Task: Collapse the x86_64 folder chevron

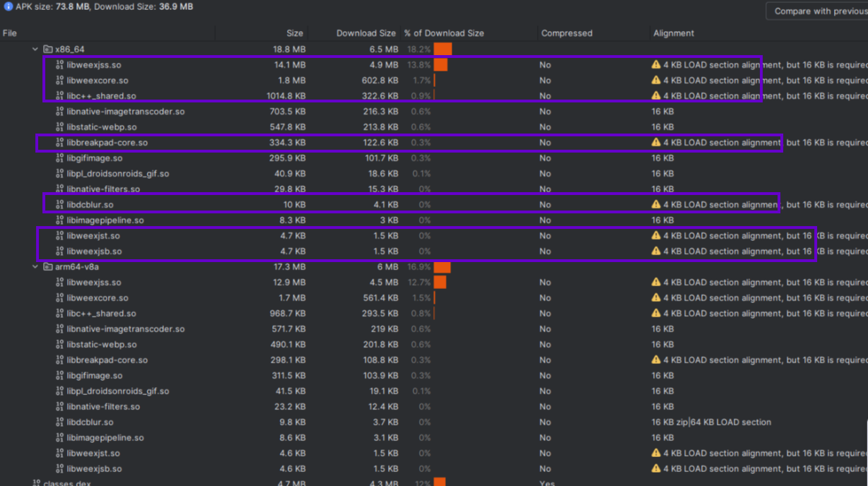Action: [x=35, y=49]
